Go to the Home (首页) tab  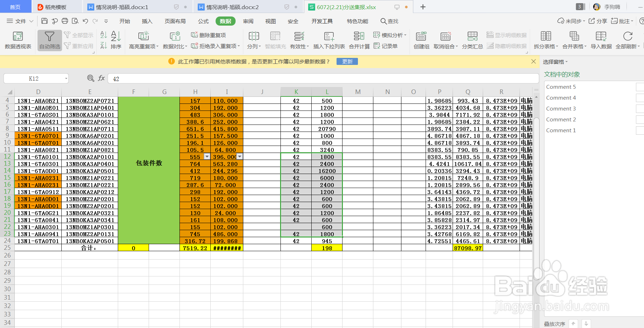15,7
